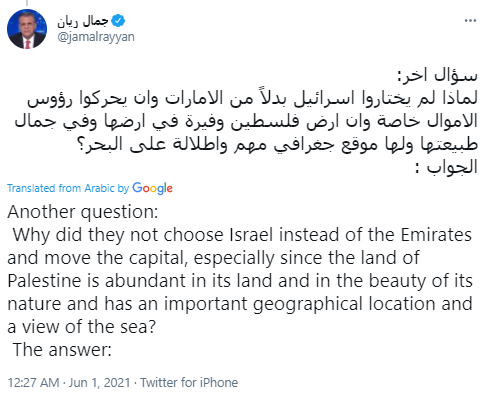Open Jamal Rayyan's profile avatar photo

(27, 29)
